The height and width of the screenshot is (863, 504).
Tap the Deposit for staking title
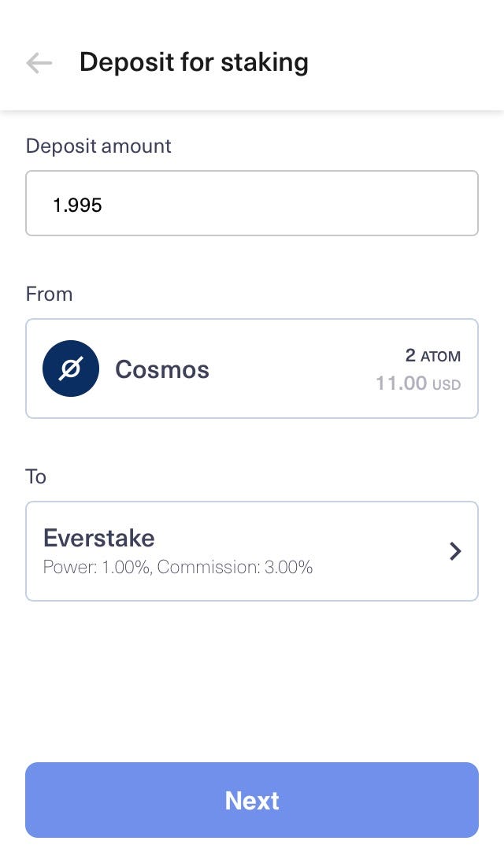[x=194, y=62]
